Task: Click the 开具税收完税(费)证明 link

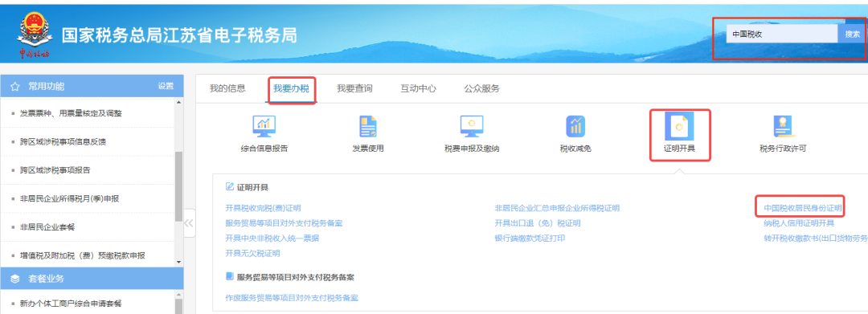Action: coord(263,209)
